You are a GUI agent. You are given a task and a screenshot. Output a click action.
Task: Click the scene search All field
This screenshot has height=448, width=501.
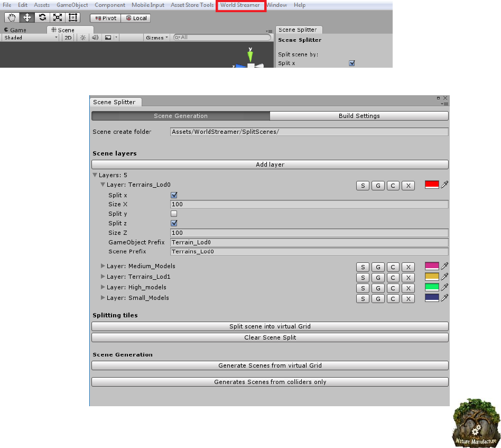[x=222, y=38]
